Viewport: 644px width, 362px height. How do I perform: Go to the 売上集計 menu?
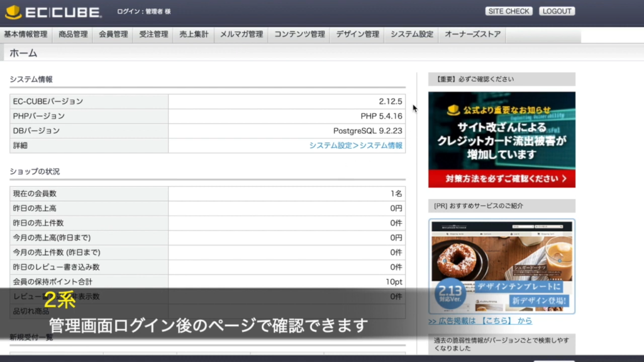(x=194, y=35)
